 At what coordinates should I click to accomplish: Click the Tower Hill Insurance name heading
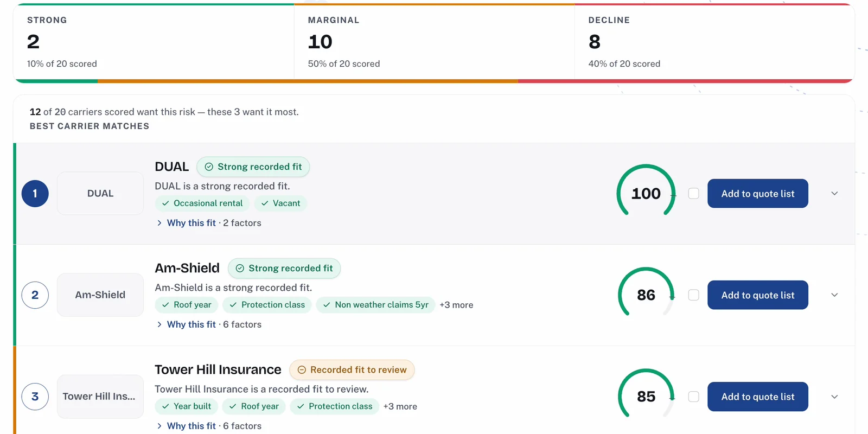(x=218, y=369)
